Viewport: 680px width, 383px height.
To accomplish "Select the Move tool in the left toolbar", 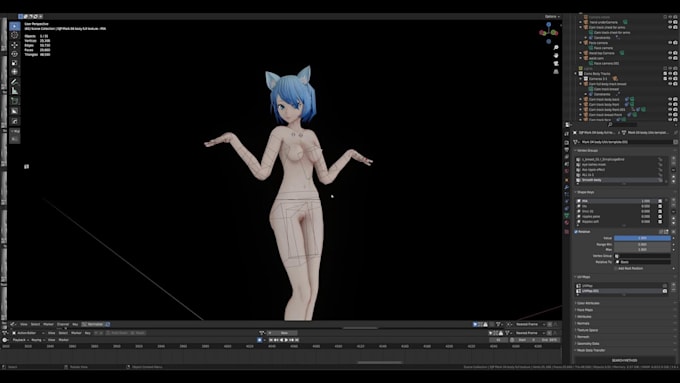I will (14, 45).
